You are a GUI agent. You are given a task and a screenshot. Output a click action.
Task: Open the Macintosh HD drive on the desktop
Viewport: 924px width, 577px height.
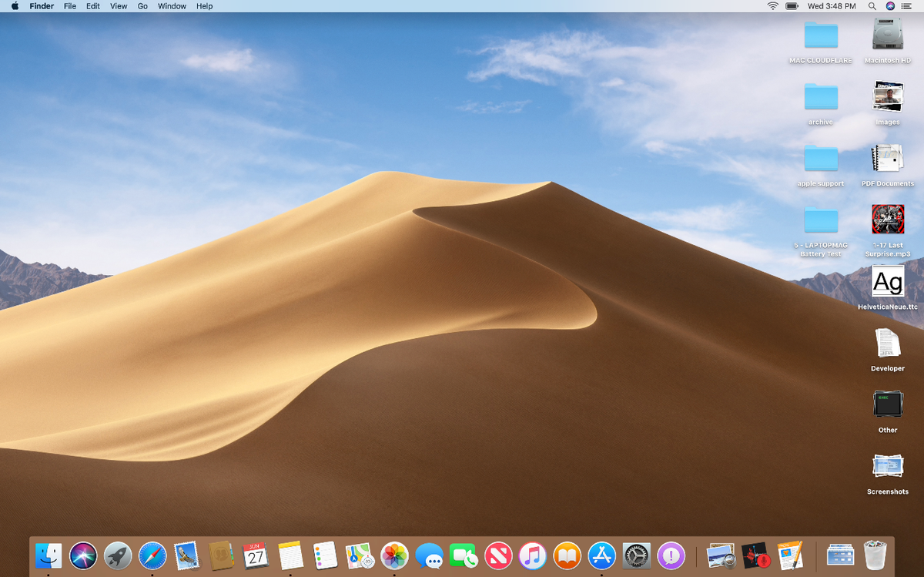pos(887,37)
